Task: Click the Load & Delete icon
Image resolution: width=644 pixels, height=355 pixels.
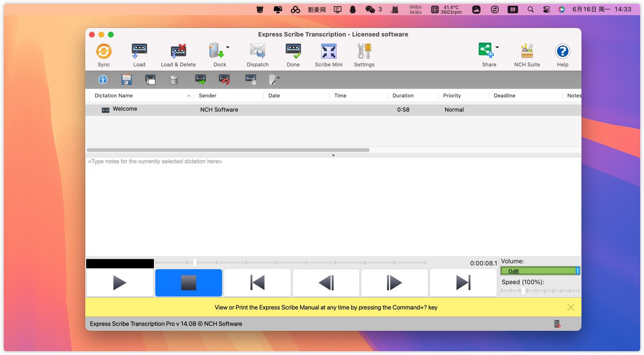Action: pos(178,52)
